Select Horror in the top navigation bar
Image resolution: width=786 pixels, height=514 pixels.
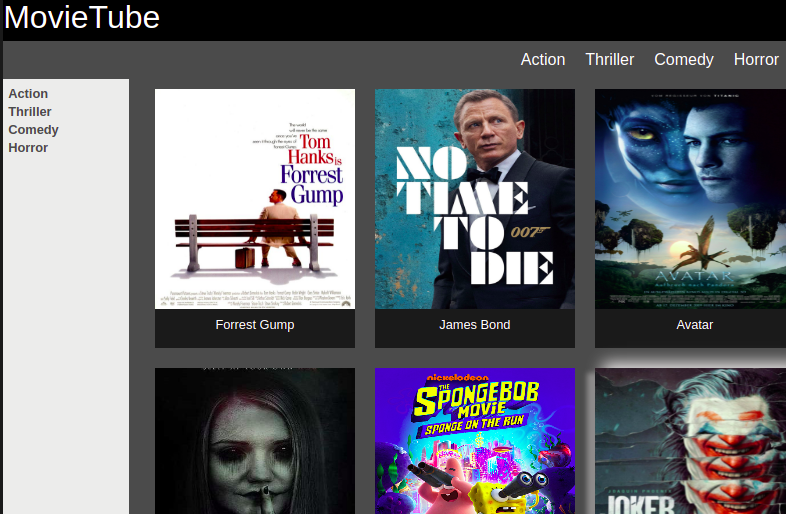pos(756,60)
